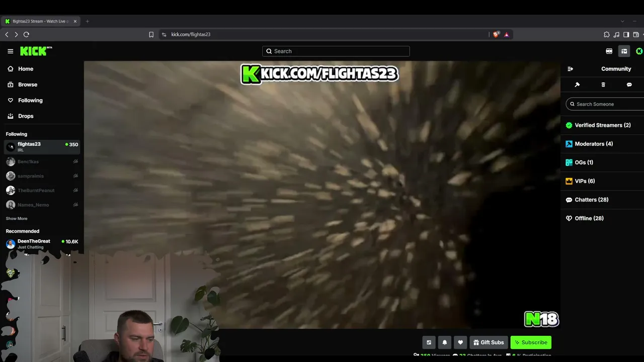Click the Subscribe button

click(x=531, y=342)
